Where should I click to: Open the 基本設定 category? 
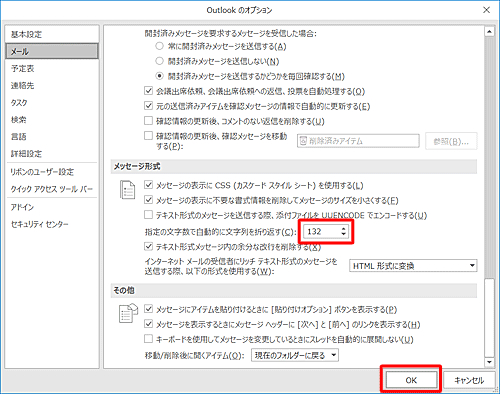52,34
